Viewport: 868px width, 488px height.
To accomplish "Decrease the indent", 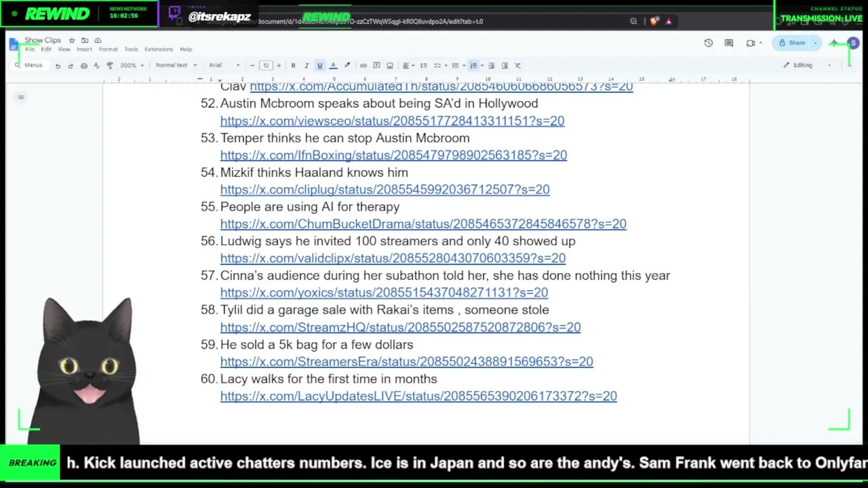I will coord(492,66).
